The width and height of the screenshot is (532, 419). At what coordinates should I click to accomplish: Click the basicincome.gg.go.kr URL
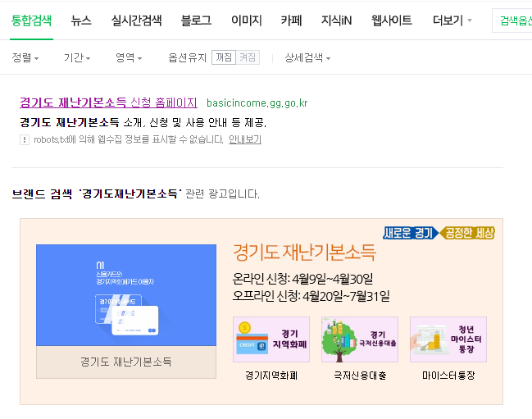[257, 102]
